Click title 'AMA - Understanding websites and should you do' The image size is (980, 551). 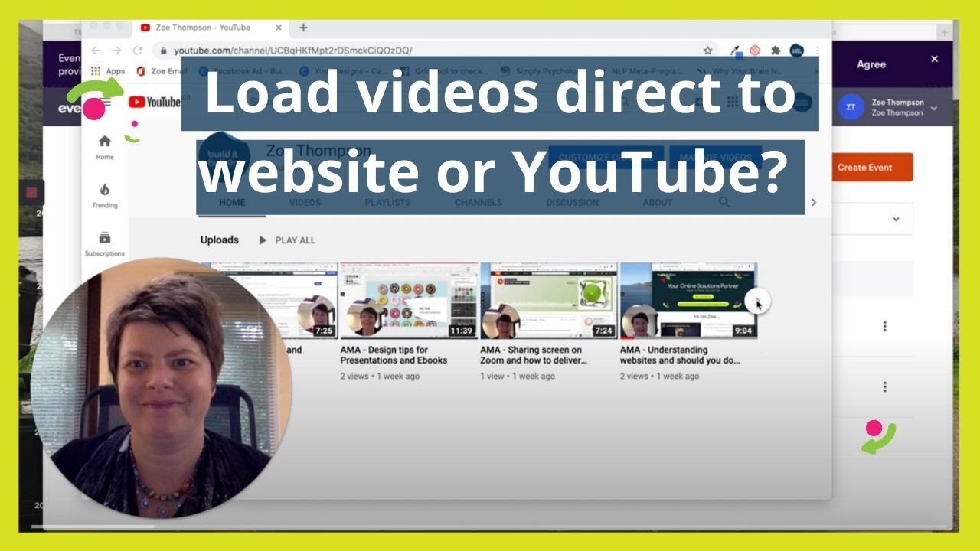[680, 355]
